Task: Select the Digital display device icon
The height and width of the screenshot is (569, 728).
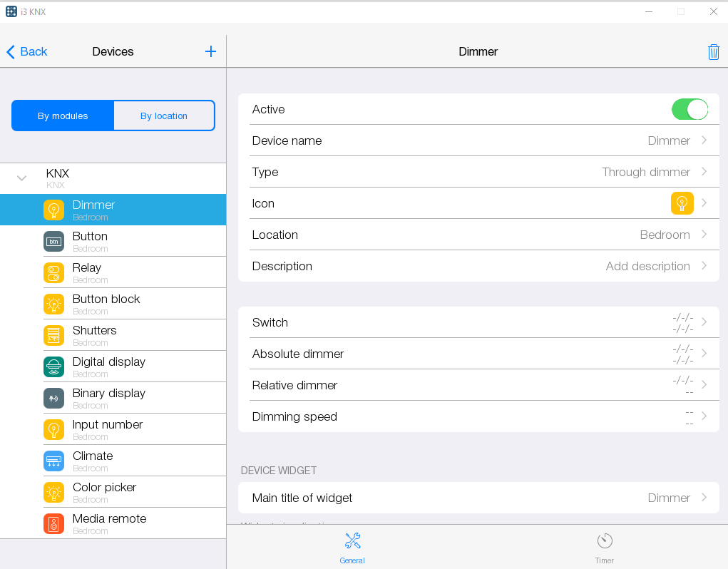Action: coord(53,366)
